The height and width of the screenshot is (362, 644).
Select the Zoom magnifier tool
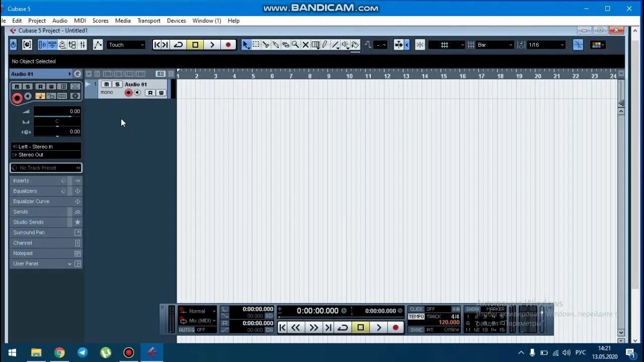tap(295, 45)
